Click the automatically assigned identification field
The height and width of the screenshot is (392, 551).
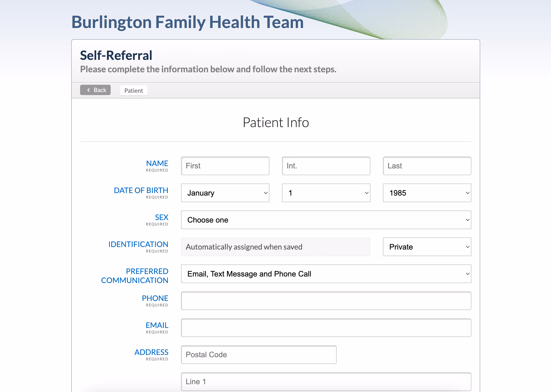click(x=275, y=247)
